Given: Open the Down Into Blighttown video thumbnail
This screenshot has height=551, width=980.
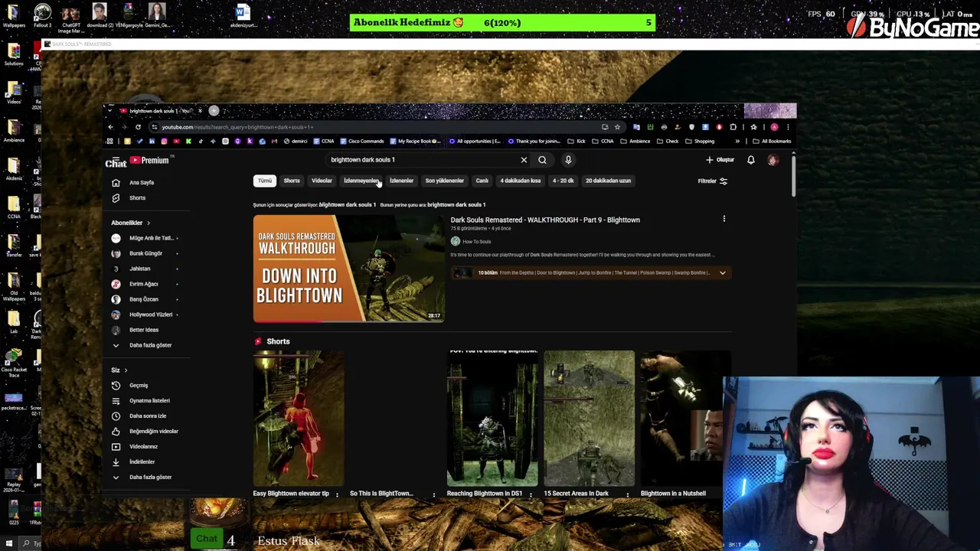Looking at the screenshot, I should pos(348,269).
